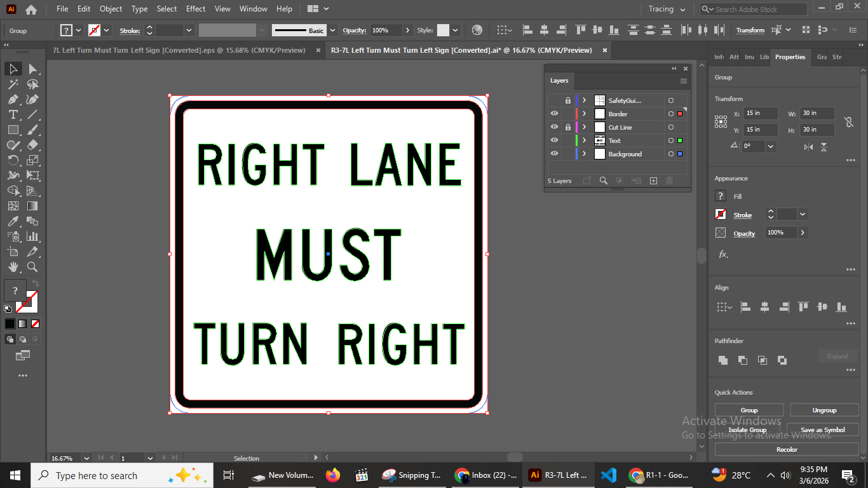
Task: Click the Group quick action button
Action: 749,410
